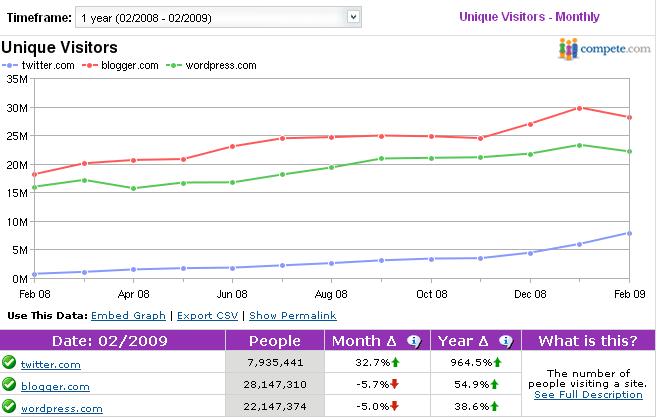Click the Month Δ column header text

tap(364, 341)
